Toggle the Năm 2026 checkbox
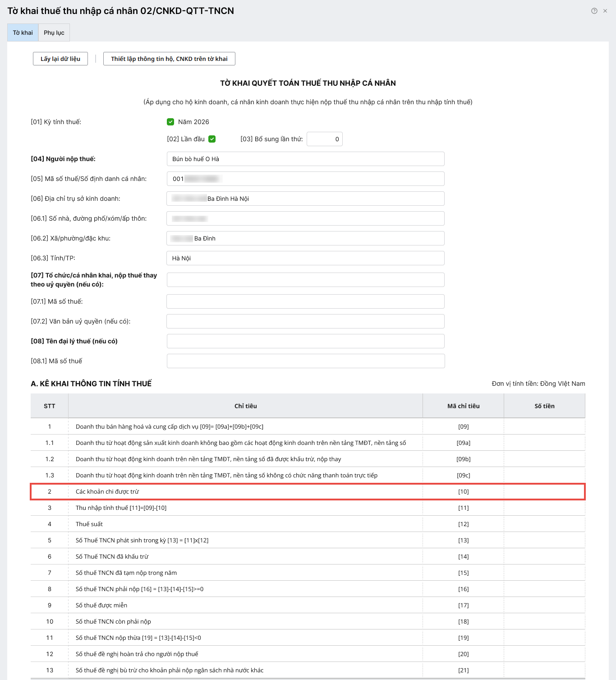The height and width of the screenshot is (680, 616). (x=170, y=122)
